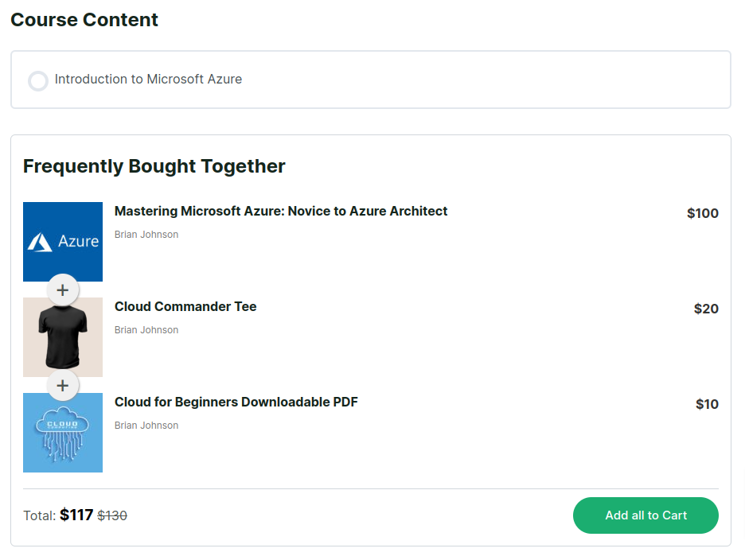Click the plus icon below the Azure course thumbnail
Screen dimensions: 745x560
click(x=62, y=290)
